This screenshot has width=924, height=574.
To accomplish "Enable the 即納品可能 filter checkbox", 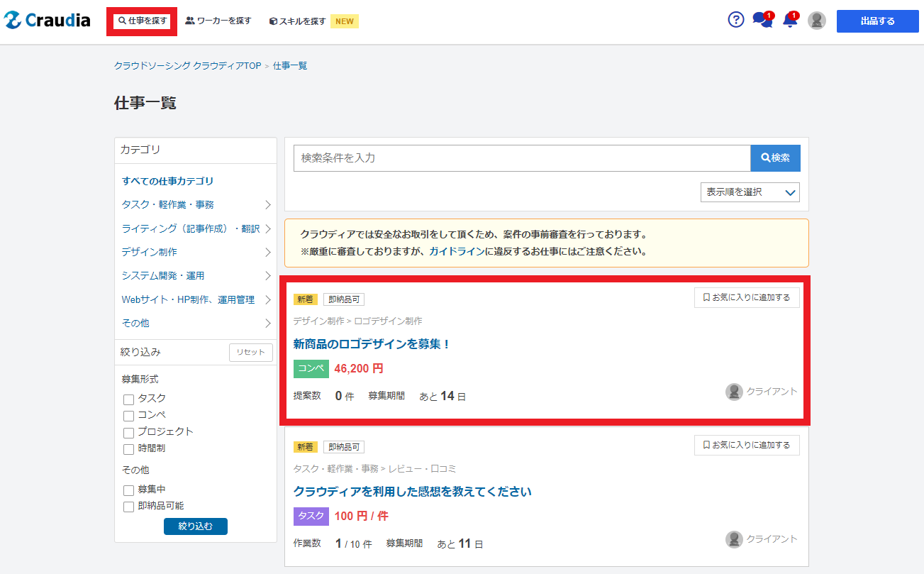I will [x=129, y=507].
